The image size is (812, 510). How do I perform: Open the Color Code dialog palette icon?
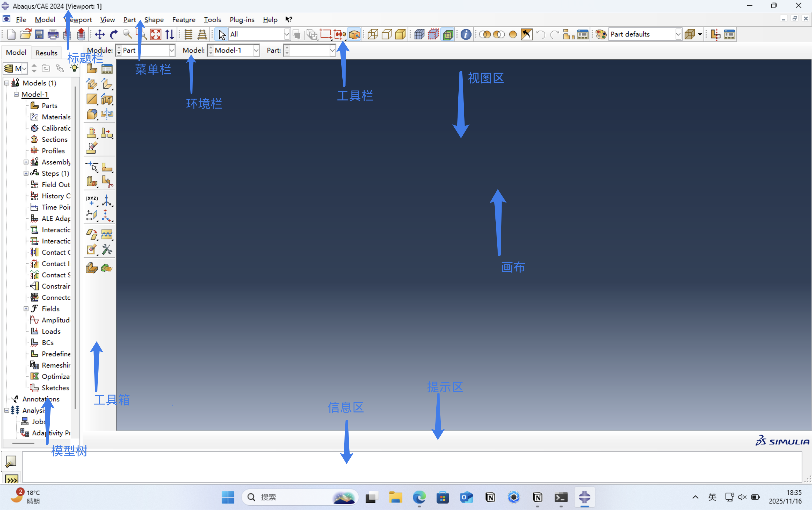tap(601, 34)
